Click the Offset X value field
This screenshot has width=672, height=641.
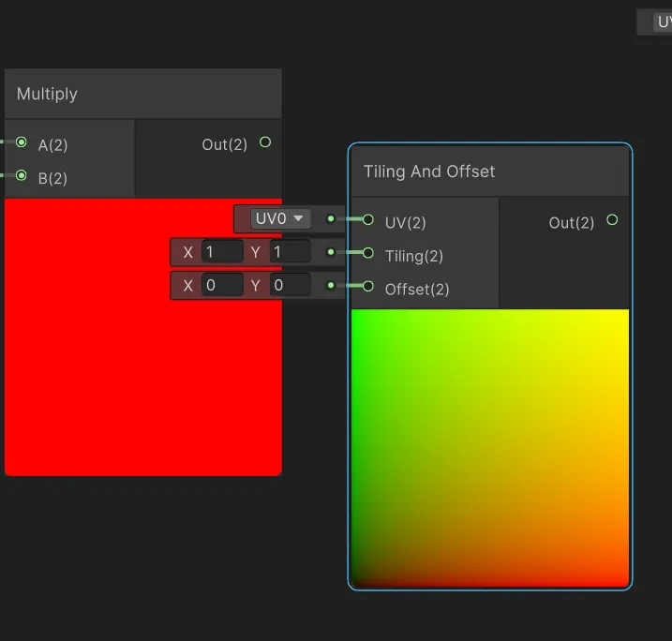pyautogui.click(x=222, y=286)
